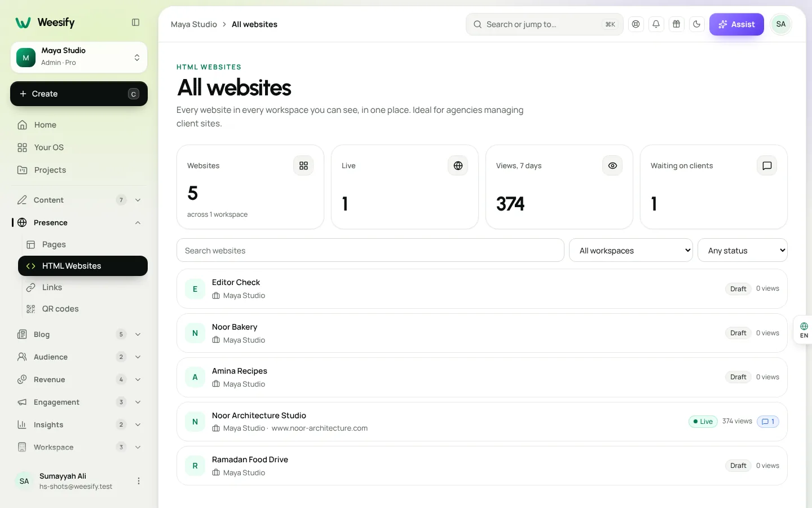Open Maya Studio workspace switcher
Viewport: 812px width, 508px height.
tap(79, 58)
